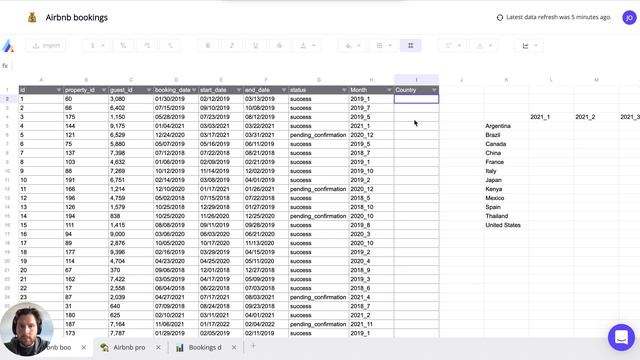Click the Airbnb pro tab icon
The width and height of the screenshot is (640, 360).
pyautogui.click(x=104, y=347)
